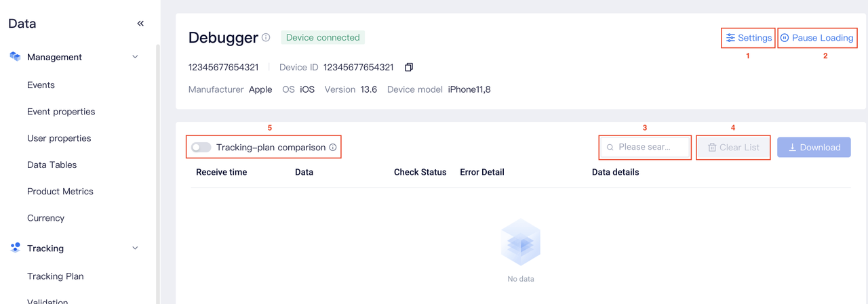
Task: Click the Tracking section icon in sidebar
Action: click(x=15, y=248)
